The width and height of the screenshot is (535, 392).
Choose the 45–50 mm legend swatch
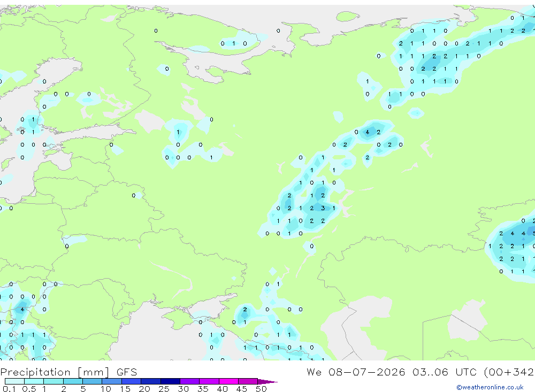[x=248, y=381]
